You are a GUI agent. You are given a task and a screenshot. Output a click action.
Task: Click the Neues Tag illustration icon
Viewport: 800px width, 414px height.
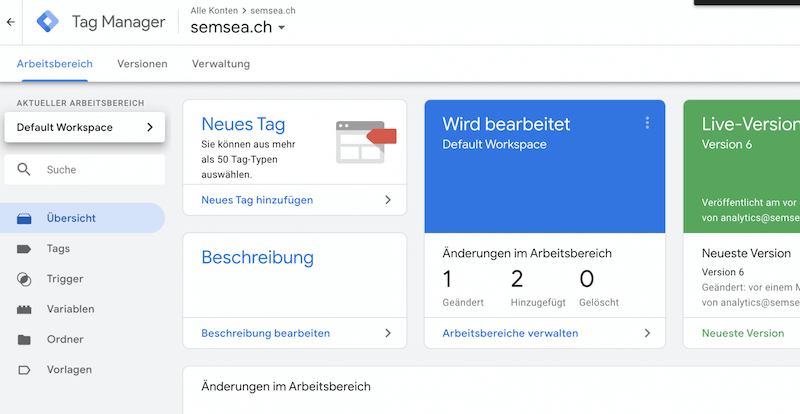(x=366, y=142)
